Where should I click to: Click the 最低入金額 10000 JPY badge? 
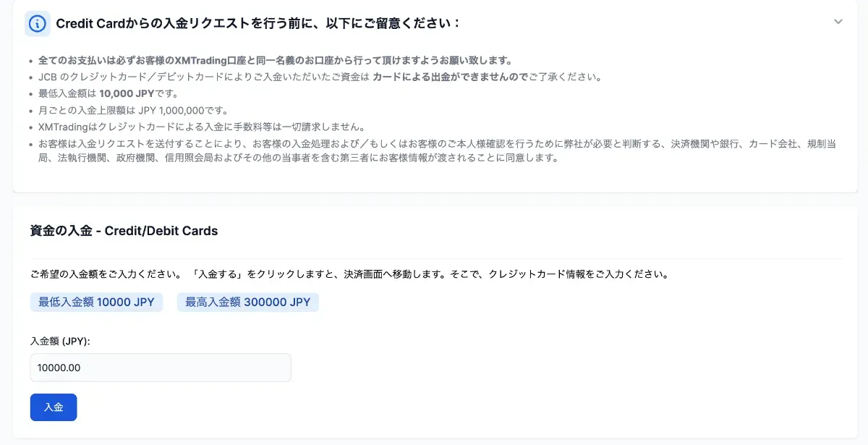coord(96,302)
